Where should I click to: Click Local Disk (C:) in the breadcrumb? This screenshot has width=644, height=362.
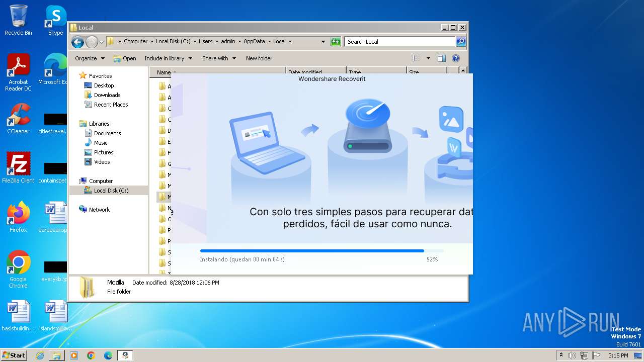[173, 42]
